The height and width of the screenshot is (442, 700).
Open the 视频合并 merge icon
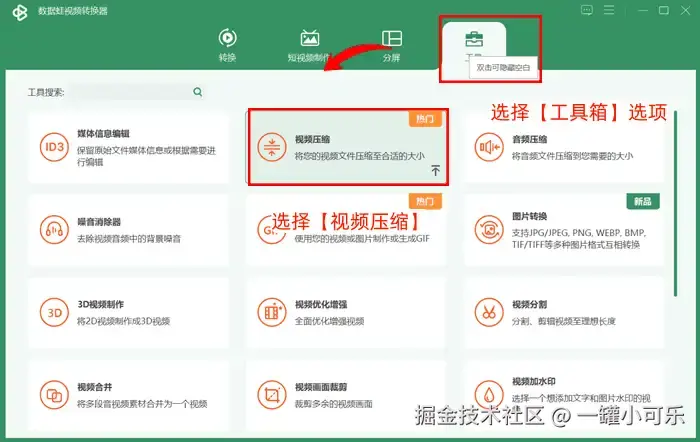pos(54,395)
